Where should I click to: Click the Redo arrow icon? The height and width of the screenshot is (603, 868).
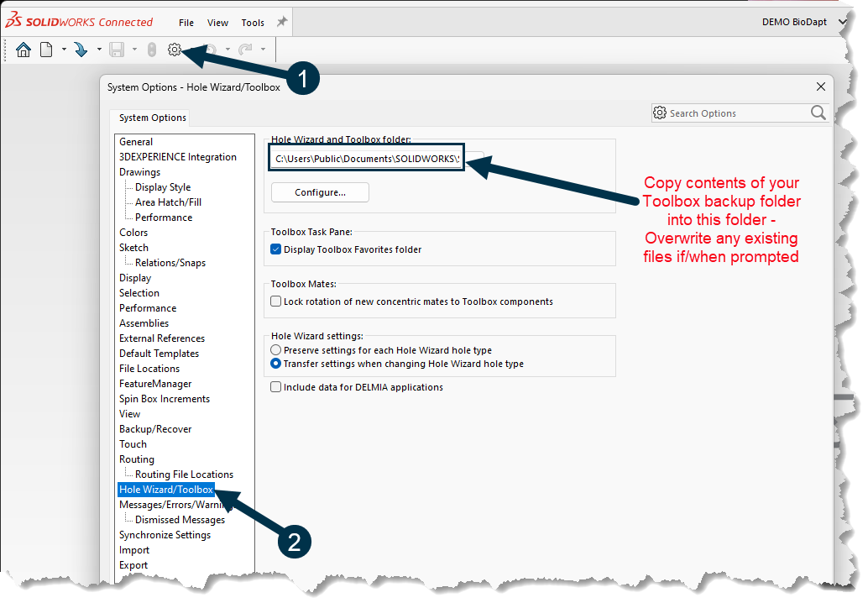click(245, 50)
